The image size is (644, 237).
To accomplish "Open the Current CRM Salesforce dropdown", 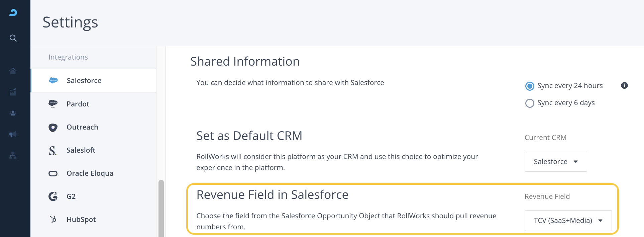I will pyautogui.click(x=555, y=161).
